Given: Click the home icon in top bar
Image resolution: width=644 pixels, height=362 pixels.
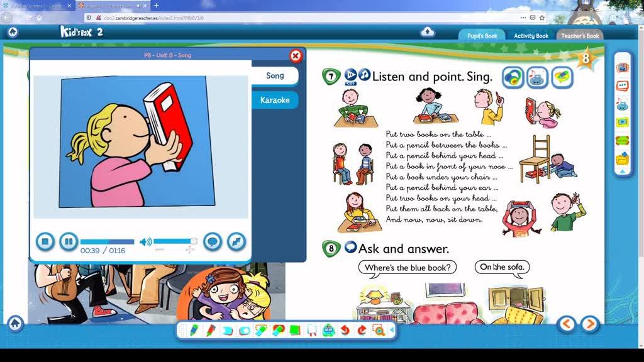Looking at the screenshot, I should coord(13,32).
